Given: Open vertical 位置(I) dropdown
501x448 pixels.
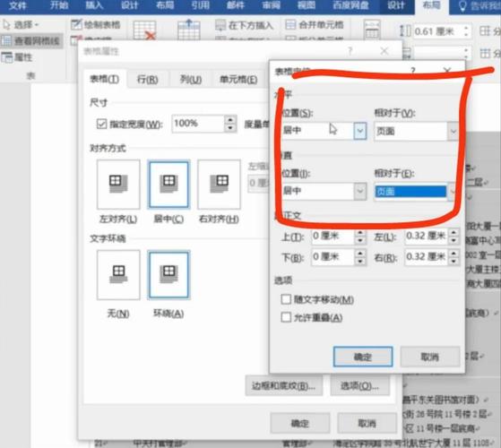Looking at the screenshot, I should (x=360, y=191).
